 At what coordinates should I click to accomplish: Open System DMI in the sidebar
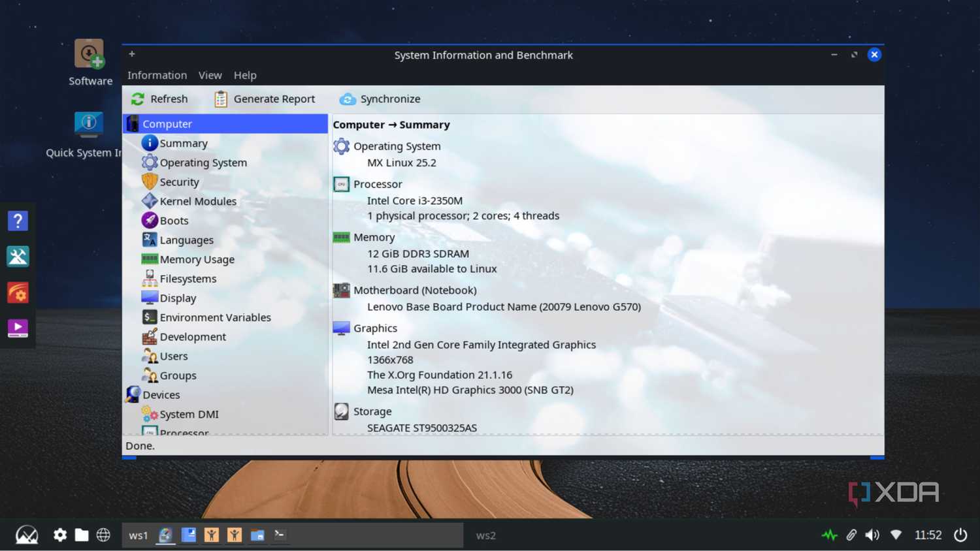point(189,415)
